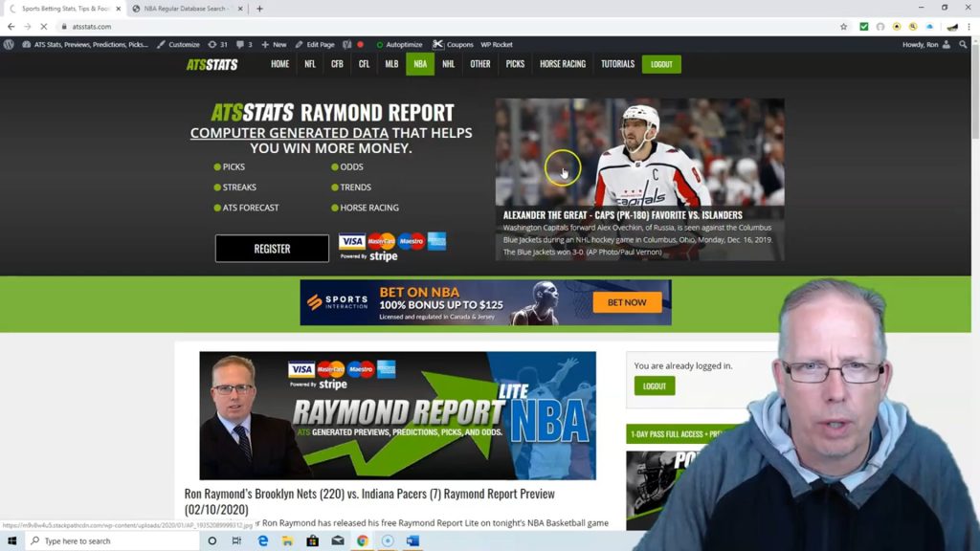Close the NBA Regular Database Search tab
This screenshot has width=980, height=551.
pyautogui.click(x=240, y=9)
